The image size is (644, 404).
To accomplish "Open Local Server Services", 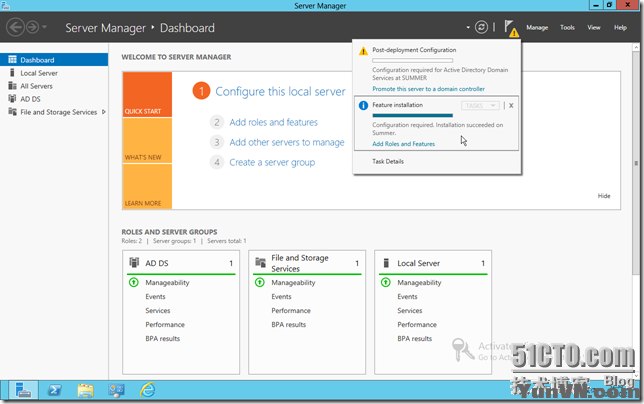I will (409, 310).
